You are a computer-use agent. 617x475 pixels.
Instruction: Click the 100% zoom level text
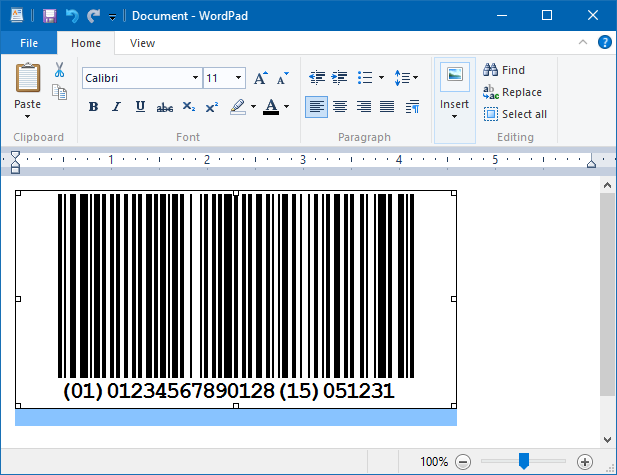(x=434, y=462)
